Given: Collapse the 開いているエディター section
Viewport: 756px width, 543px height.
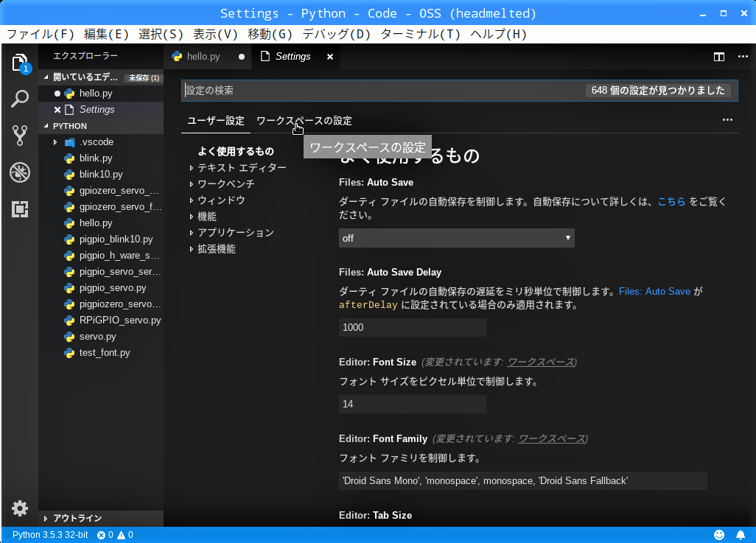Looking at the screenshot, I should [x=46, y=77].
